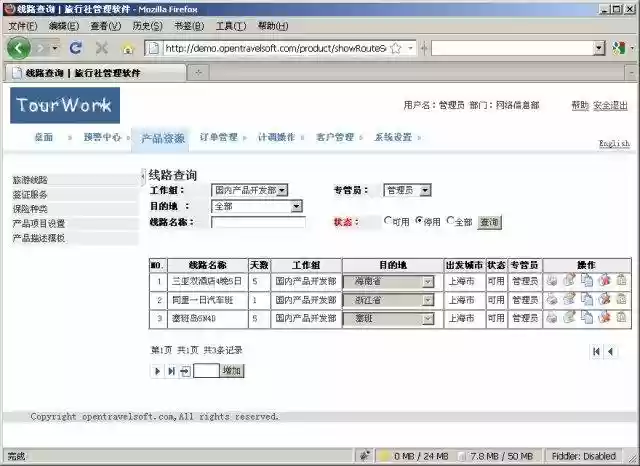The width and height of the screenshot is (640, 466).
Task: Click the 查询 search button
Action: pos(489,222)
